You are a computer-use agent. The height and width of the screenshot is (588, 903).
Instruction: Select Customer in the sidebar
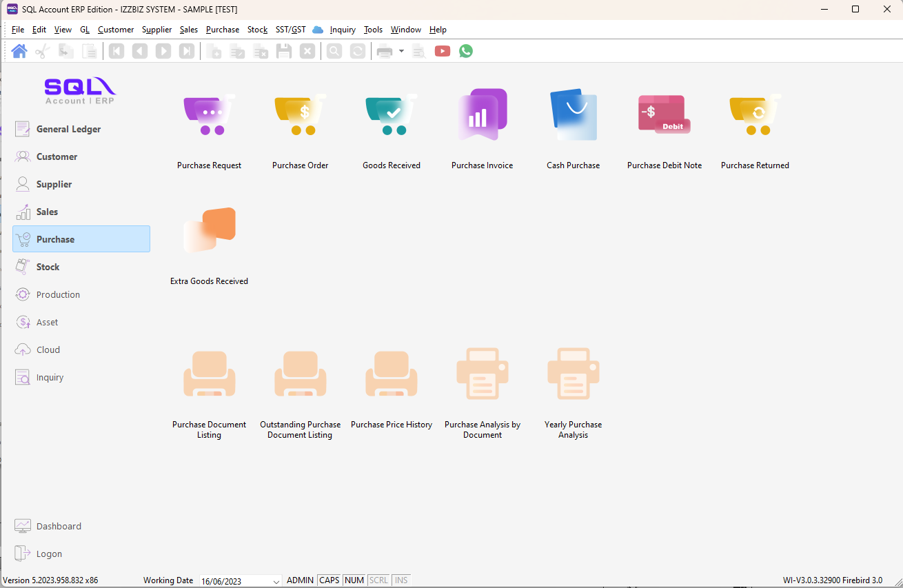pyautogui.click(x=81, y=156)
